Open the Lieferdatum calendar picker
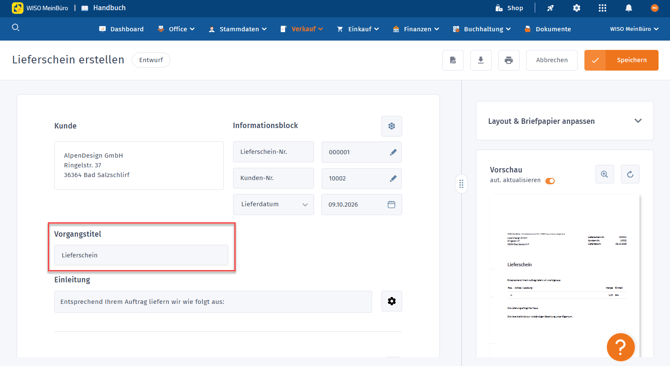 pyautogui.click(x=391, y=205)
